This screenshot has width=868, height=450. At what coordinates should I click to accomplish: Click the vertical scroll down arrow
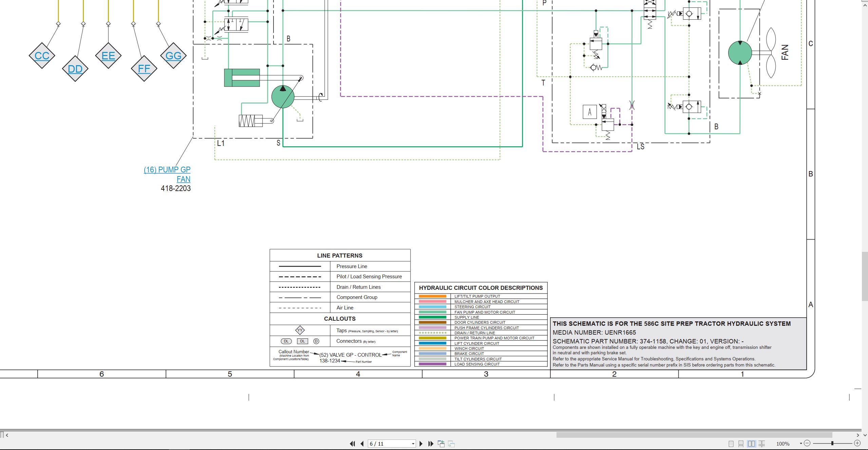(x=865, y=435)
